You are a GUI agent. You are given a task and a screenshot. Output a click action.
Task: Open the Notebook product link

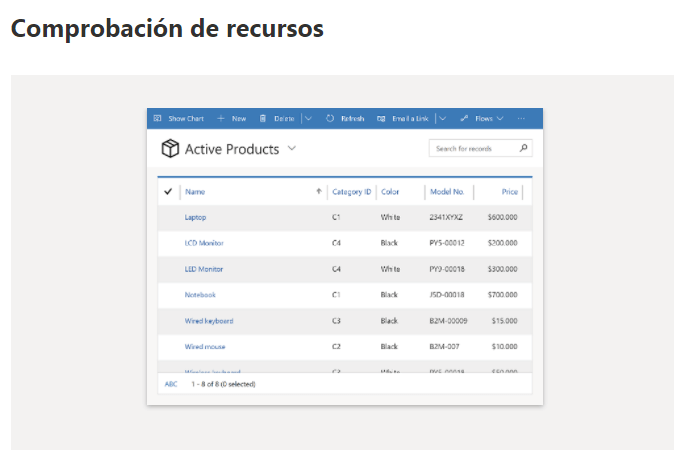tap(200, 295)
